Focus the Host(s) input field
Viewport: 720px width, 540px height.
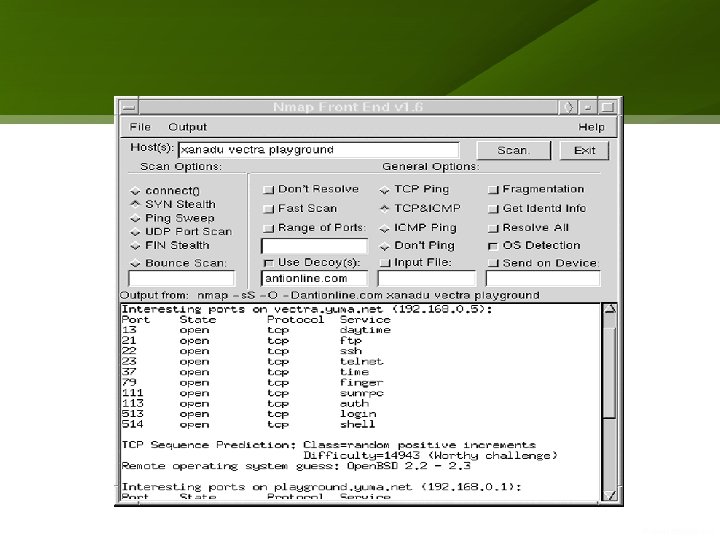pyautogui.click(x=318, y=150)
